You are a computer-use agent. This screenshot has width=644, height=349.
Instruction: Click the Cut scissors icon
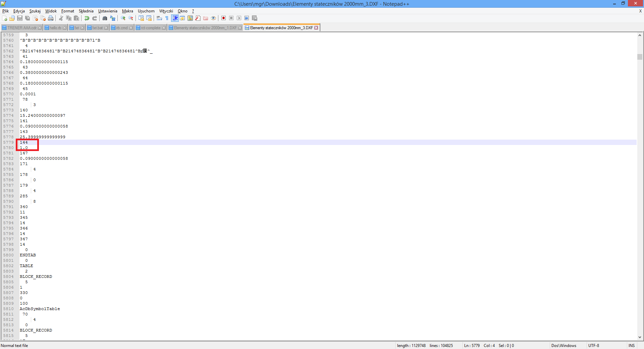61,18
